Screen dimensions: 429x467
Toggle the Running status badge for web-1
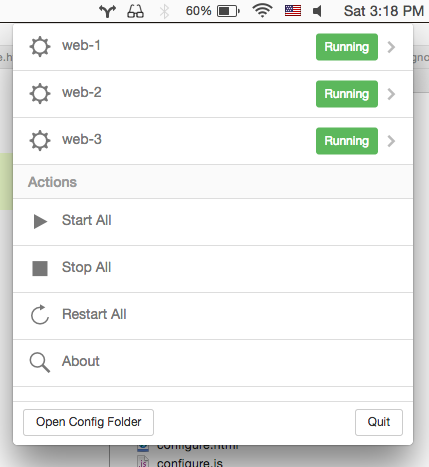[x=347, y=47]
